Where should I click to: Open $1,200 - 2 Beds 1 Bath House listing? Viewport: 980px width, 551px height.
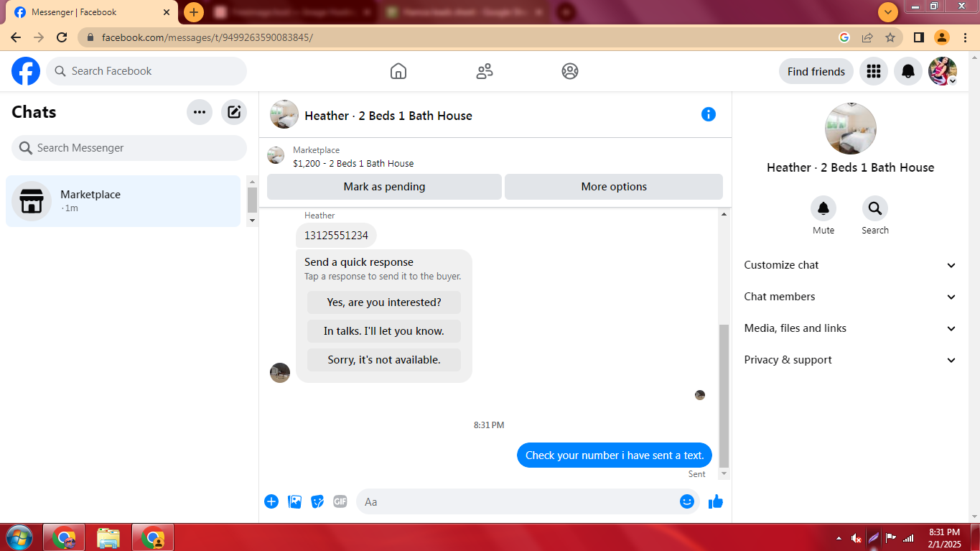pyautogui.click(x=353, y=164)
